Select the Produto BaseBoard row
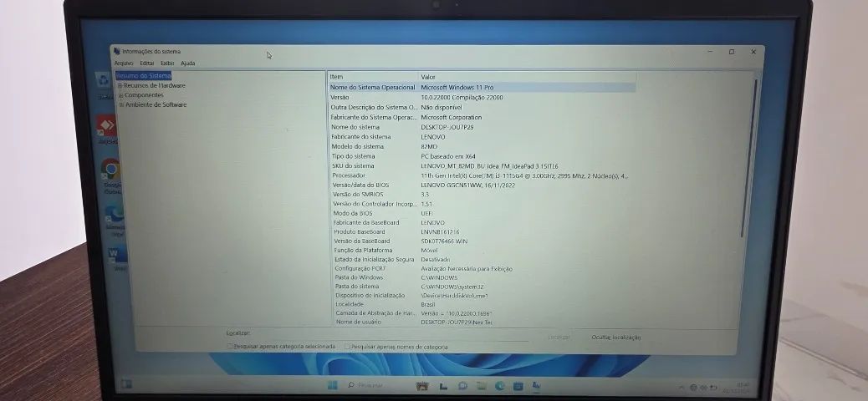868x401 pixels. coord(482,231)
